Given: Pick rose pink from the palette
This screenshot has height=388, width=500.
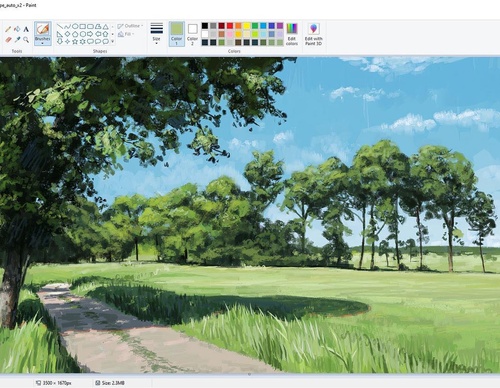Looking at the screenshot, I should (230, 34).
